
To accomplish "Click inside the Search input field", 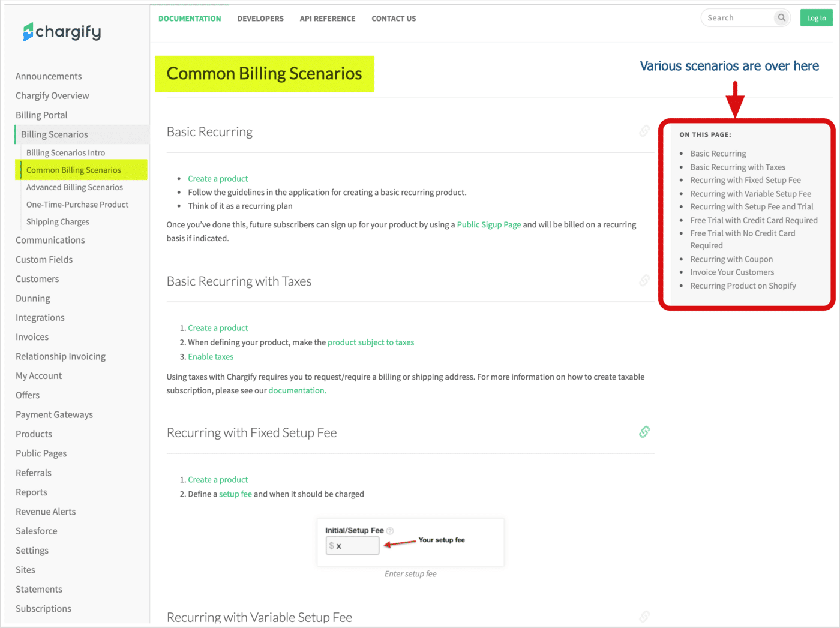I will [735, 17].
